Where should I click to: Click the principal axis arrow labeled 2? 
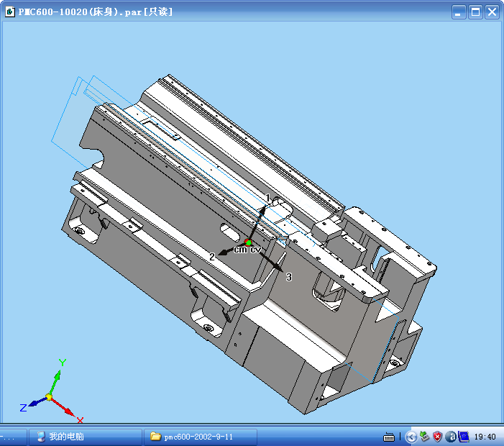[231, 250]
